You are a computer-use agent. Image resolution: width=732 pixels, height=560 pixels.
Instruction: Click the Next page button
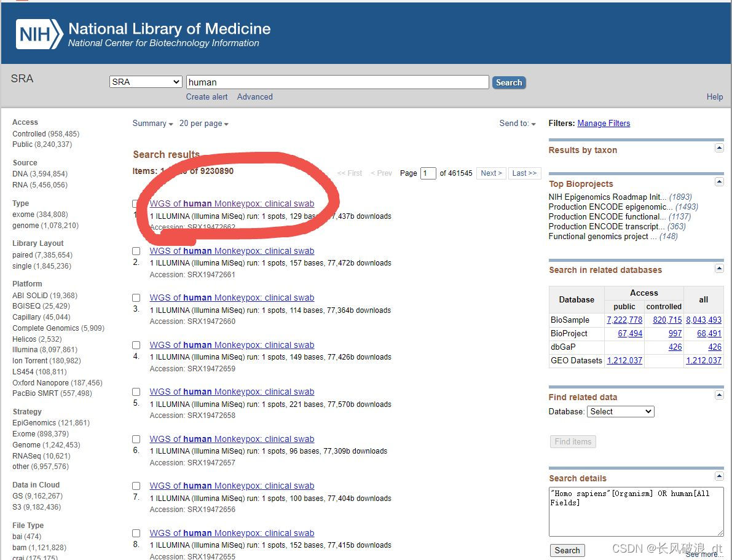tap(491, 173)
